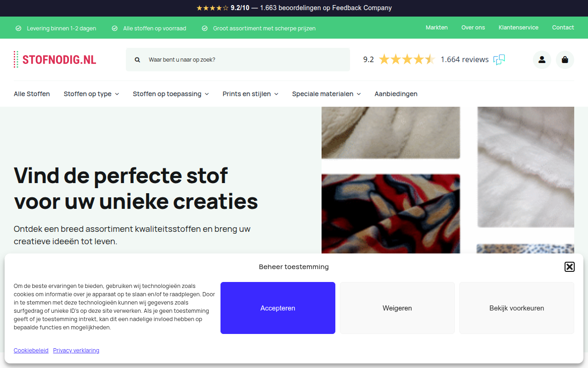The image size is (588, 368).
Task: Expand the 'Speciale materialen' dropdown
Action: click(x=327, y=94)
